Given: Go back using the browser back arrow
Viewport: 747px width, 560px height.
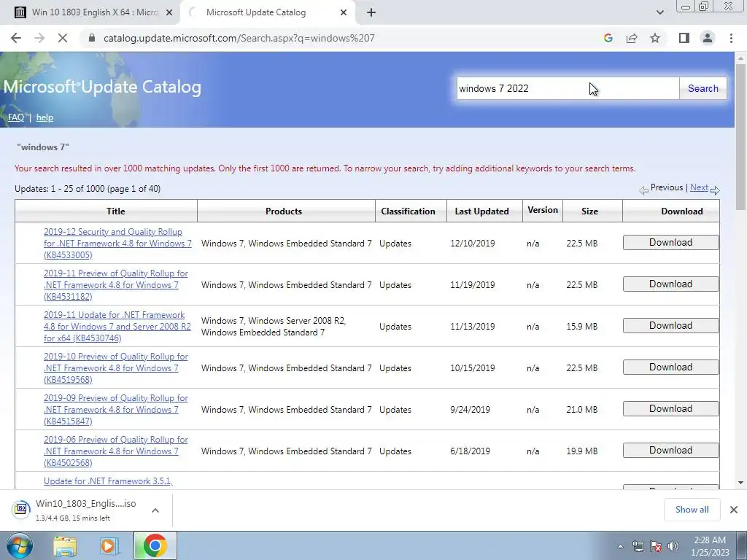Looking at the screenshot, I should [16, 38].
